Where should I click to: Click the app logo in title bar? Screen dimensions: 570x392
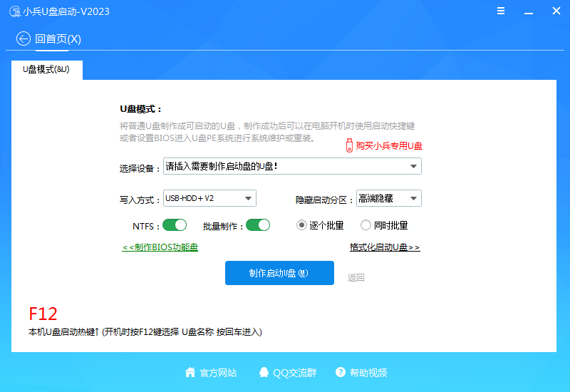[15, 11]
